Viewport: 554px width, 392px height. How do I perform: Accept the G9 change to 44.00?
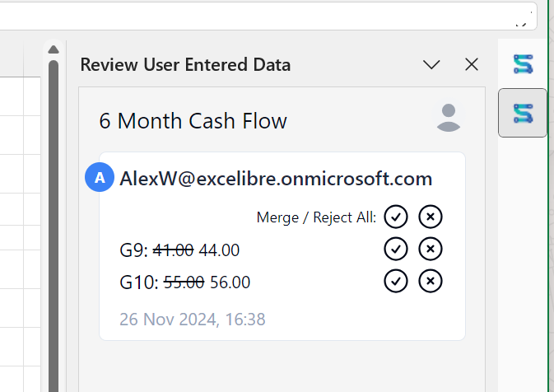click(x=396, y=249)
